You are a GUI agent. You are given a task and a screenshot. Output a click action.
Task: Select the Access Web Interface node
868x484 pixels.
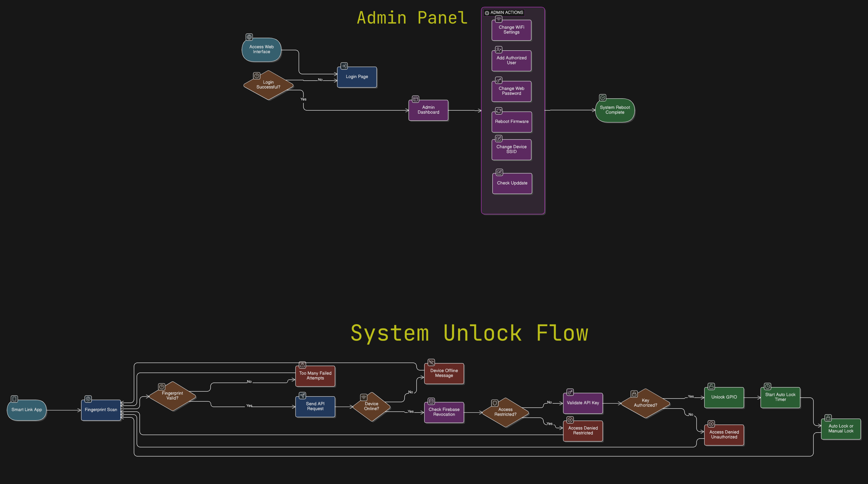click(x=261, y=49)
